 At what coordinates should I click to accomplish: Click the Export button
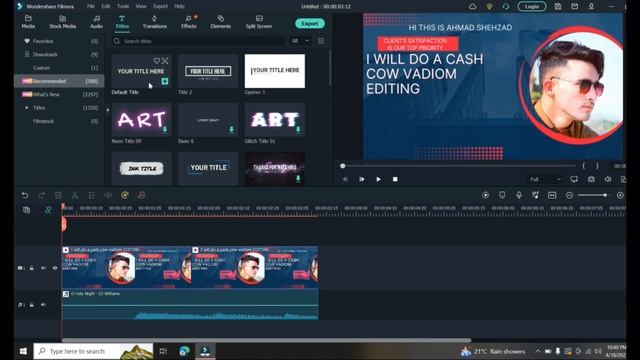310,24
